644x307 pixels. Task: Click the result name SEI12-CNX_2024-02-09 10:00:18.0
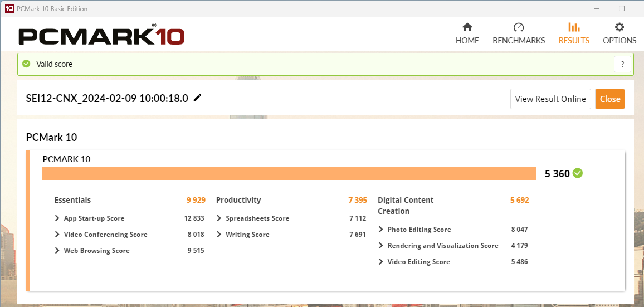[107, 98]
